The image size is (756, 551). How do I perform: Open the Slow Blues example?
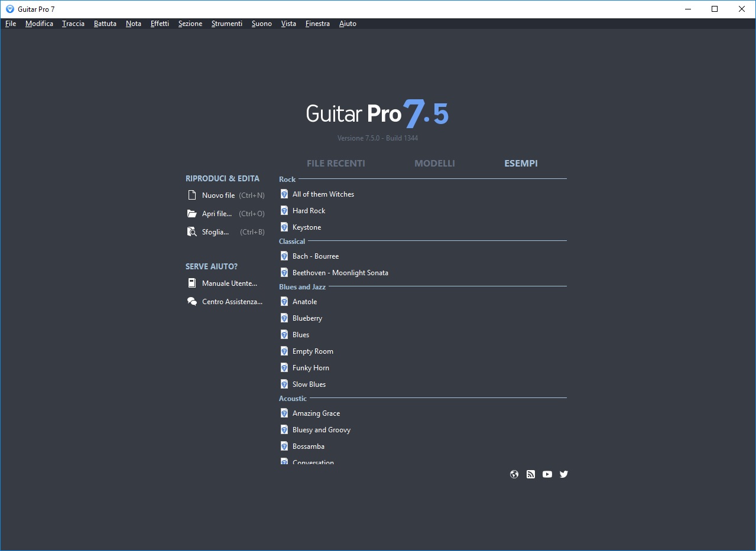tap(309, 384)
